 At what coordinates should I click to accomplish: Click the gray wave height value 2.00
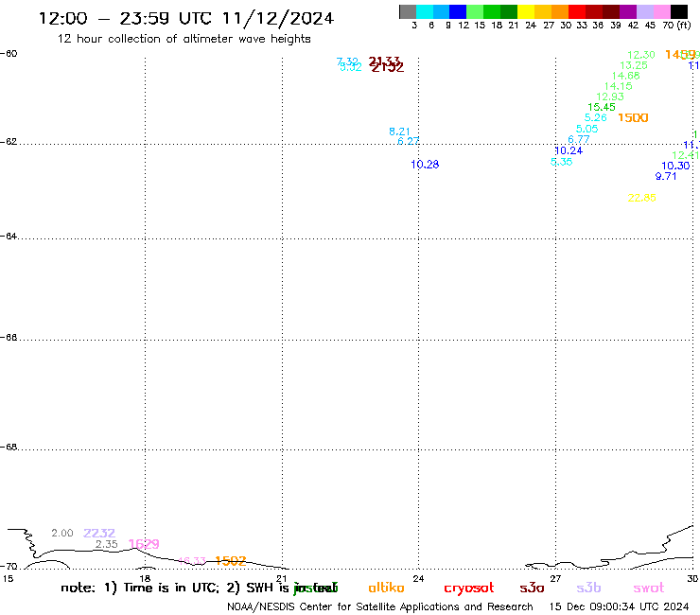tap(62, 533)
